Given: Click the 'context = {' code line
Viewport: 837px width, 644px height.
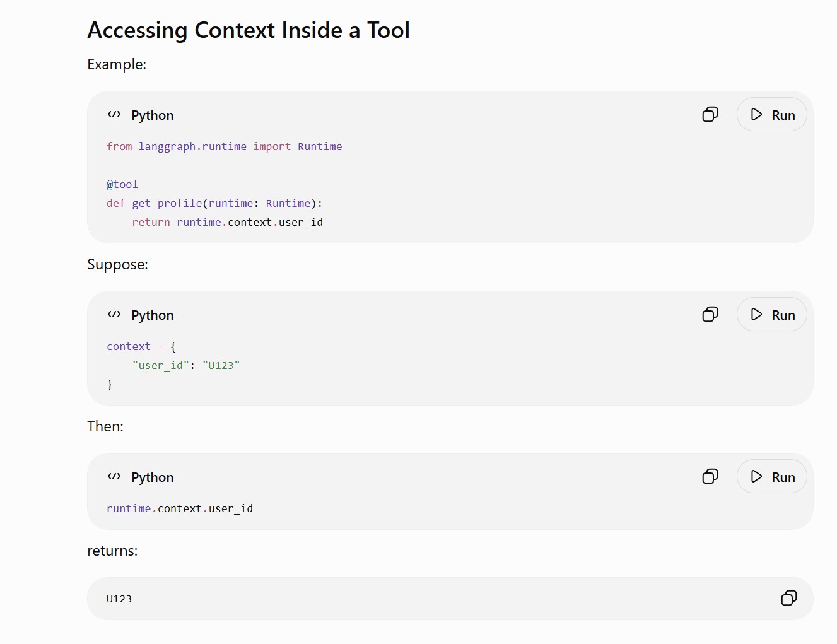Looking at the screenshot, I should coord(141,346).
